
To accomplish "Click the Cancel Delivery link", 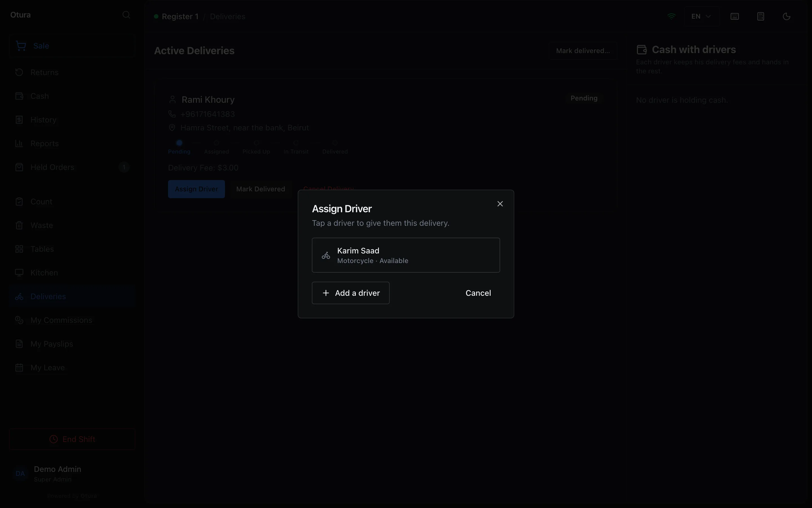I will tap(328, 189).
